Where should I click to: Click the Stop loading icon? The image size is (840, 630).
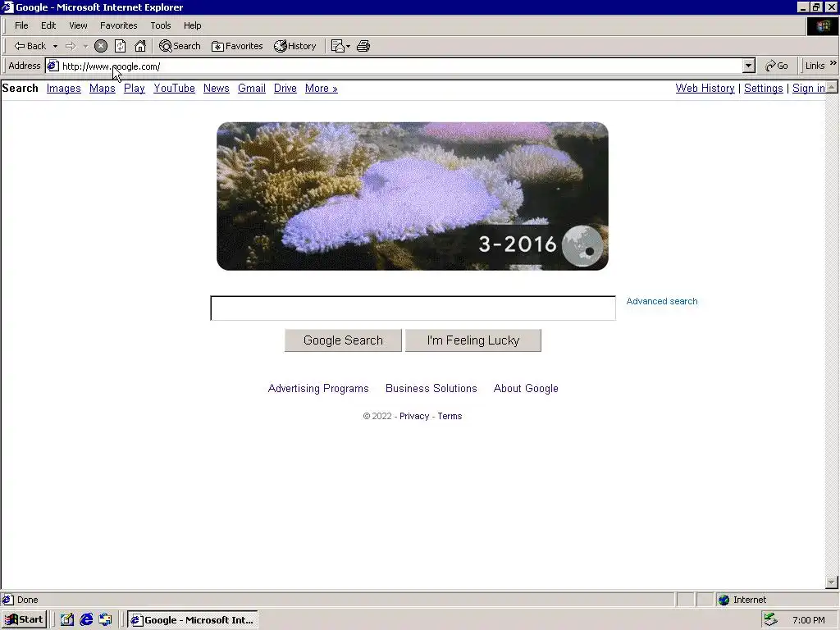101,46
